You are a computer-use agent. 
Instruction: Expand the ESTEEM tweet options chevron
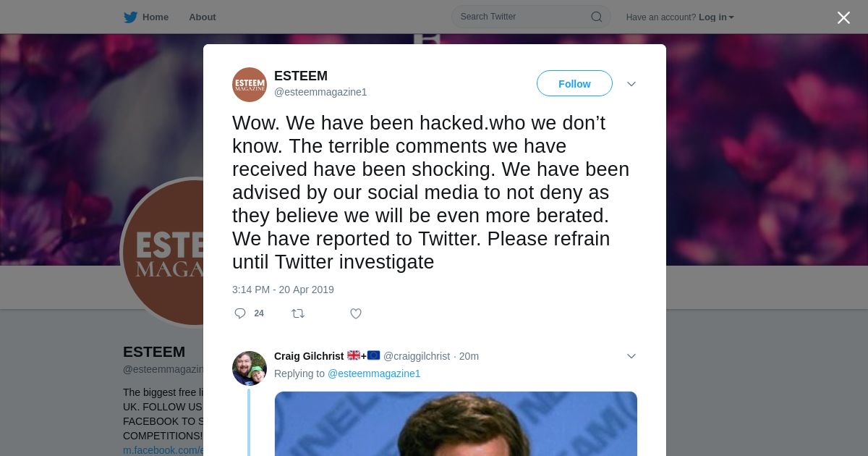631,84
